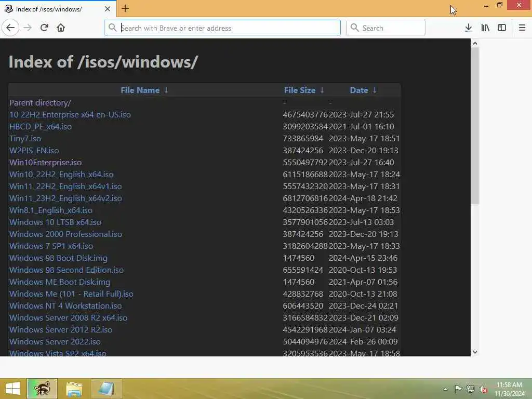Click Windows Server 2008 R2 x64.iso

click(68, 317)
